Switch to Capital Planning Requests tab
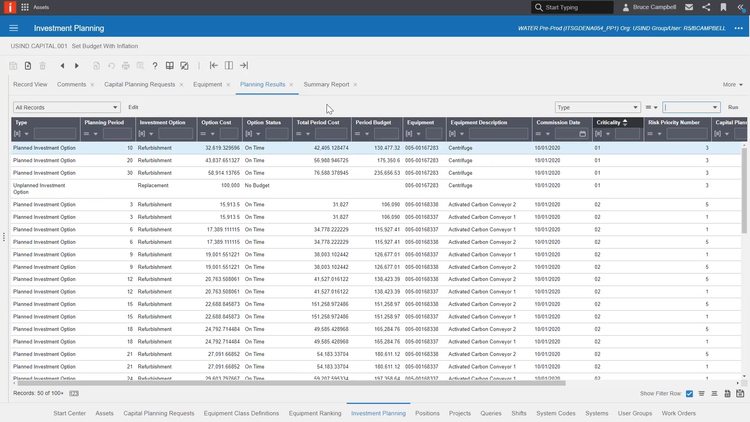Screen dimensions: 750x422 pyautogui.click(x=140, y=84)
